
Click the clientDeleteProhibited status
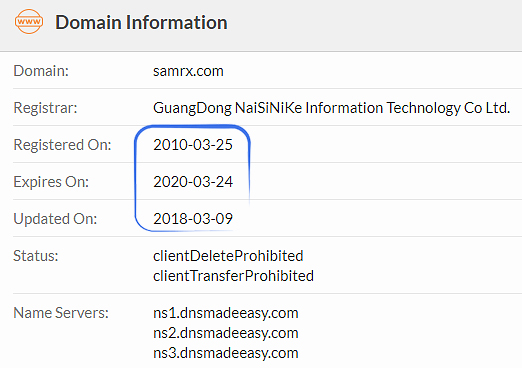(228, 256)
